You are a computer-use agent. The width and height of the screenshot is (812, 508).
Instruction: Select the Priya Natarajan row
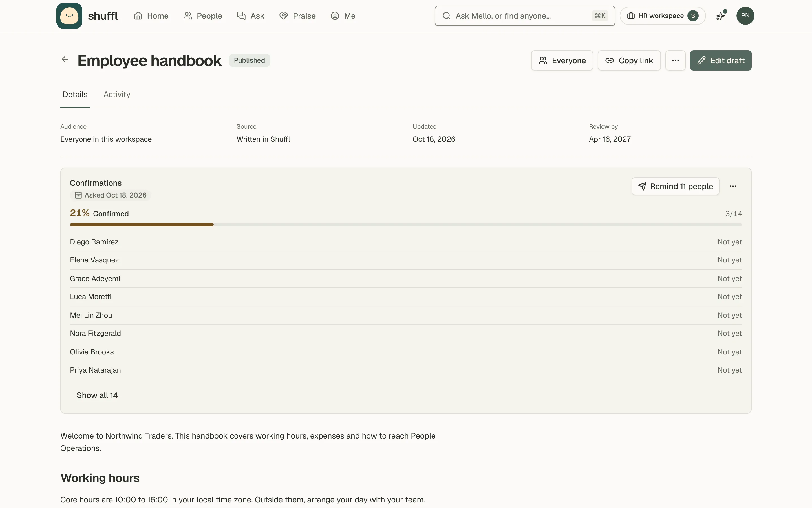(406, 370)
